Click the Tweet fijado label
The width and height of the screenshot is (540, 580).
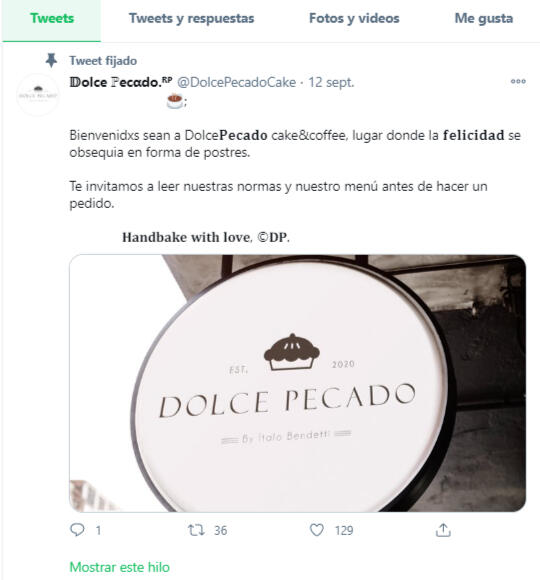tap(103, 61)
